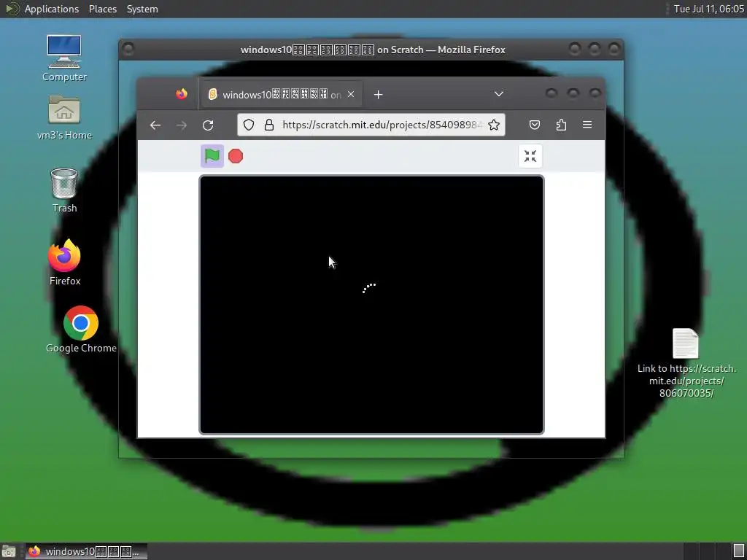747x560 pixels.
Task: Show site security padlock info
Action: [x=269, y=125]
